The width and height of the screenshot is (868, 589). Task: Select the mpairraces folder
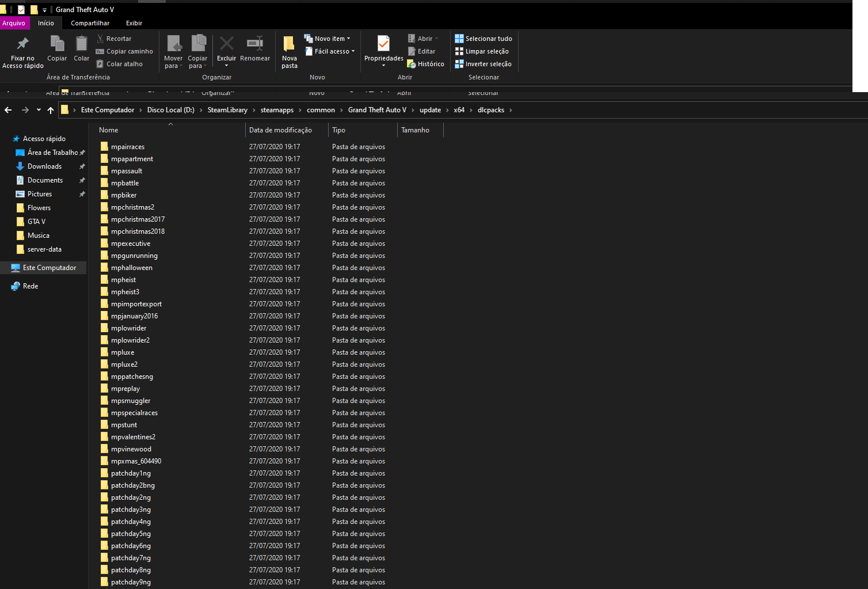pos(128,147)
